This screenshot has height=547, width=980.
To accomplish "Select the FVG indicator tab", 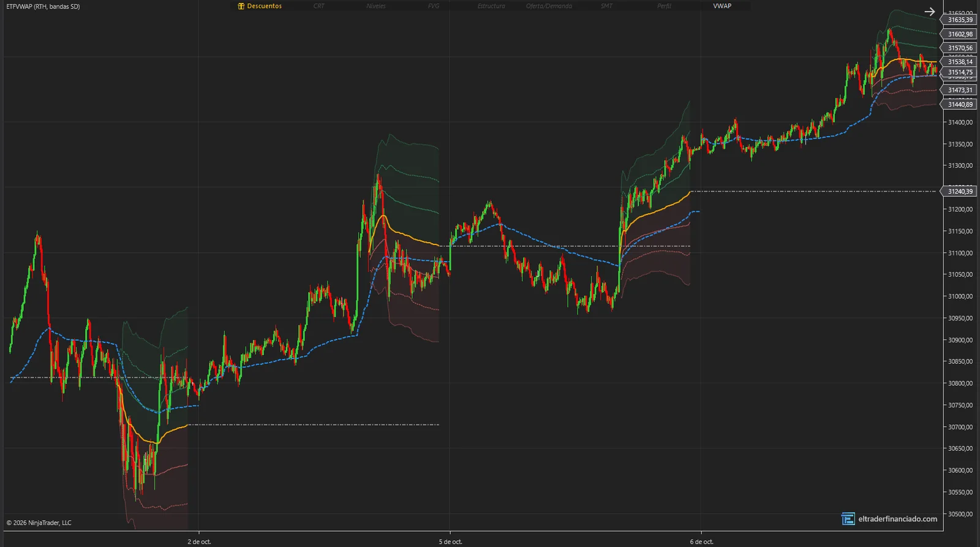I will pos(434,6).
